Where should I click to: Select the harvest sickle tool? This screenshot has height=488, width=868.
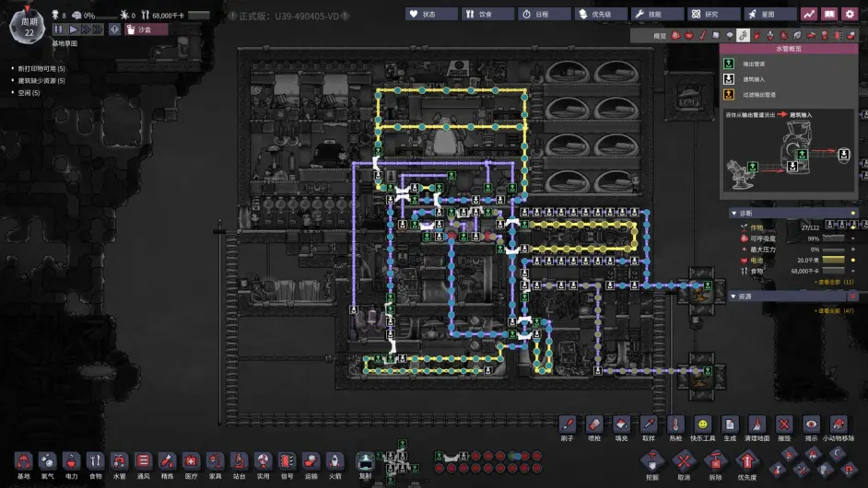click(838, 454)
